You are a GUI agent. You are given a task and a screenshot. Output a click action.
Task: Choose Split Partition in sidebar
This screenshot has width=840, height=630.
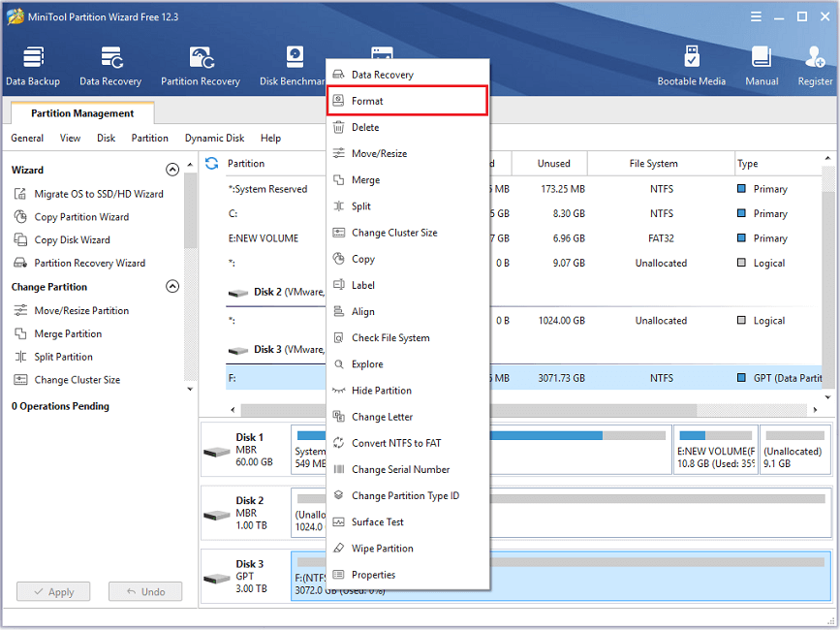click(x=53, y=357)
